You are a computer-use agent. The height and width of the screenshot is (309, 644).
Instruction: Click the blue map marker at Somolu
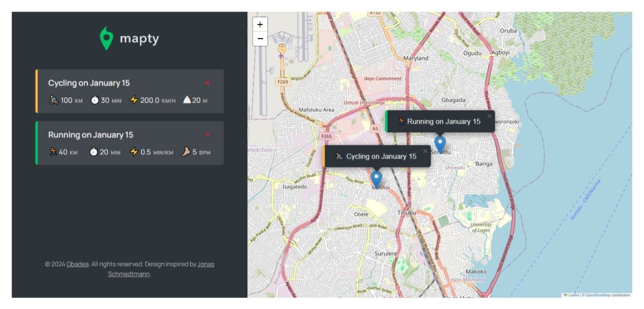click(440, 143)
